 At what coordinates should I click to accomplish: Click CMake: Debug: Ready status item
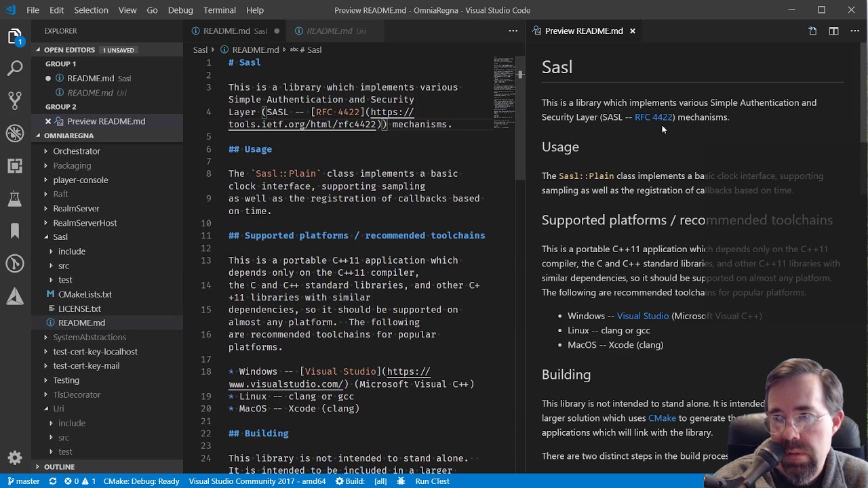tap(141, 481)
